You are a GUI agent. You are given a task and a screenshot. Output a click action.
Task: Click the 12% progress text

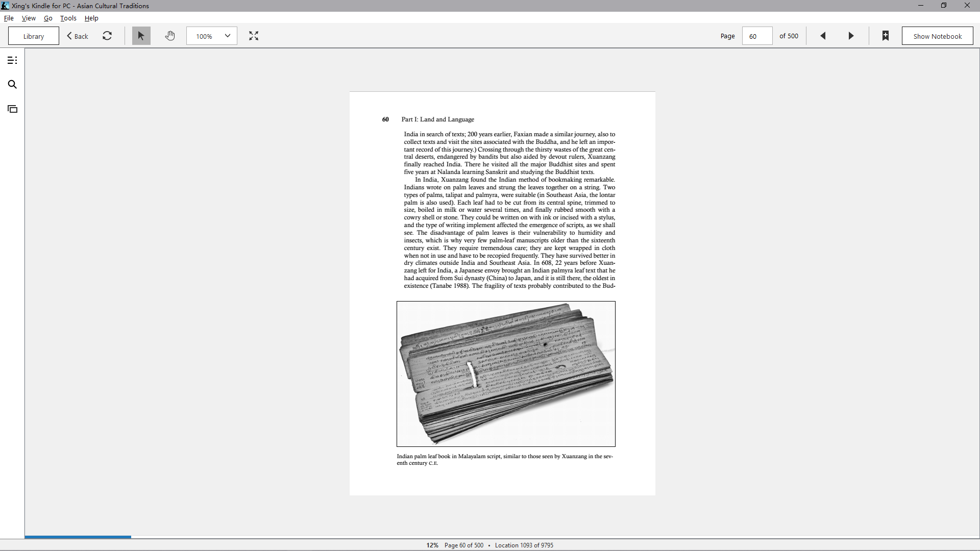point(432,545)
